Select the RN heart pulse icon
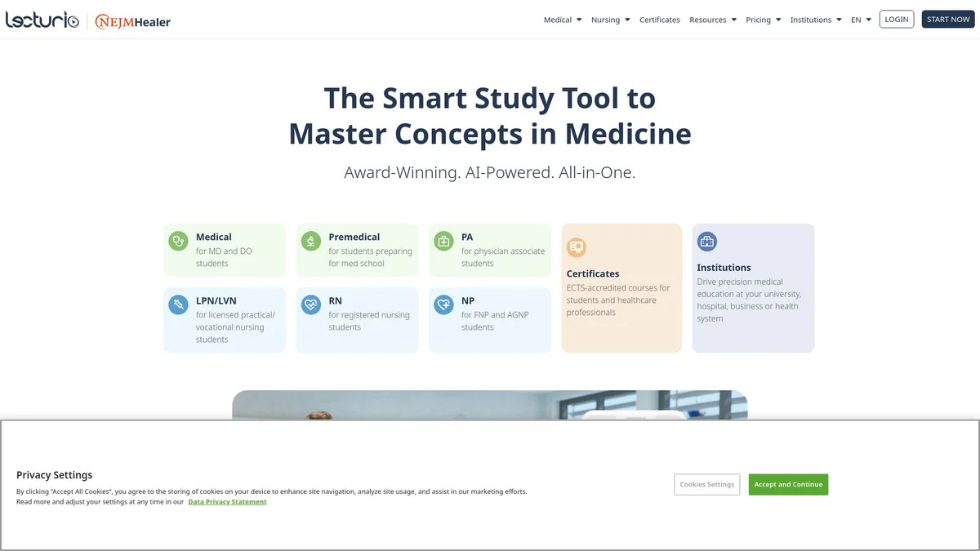 click(x=310, y=304)
